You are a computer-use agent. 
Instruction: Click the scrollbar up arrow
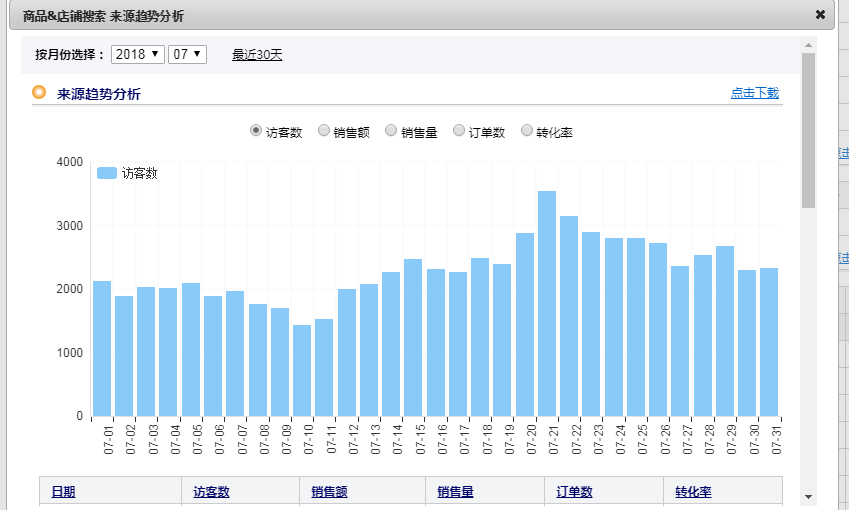[x=808, y=45]
